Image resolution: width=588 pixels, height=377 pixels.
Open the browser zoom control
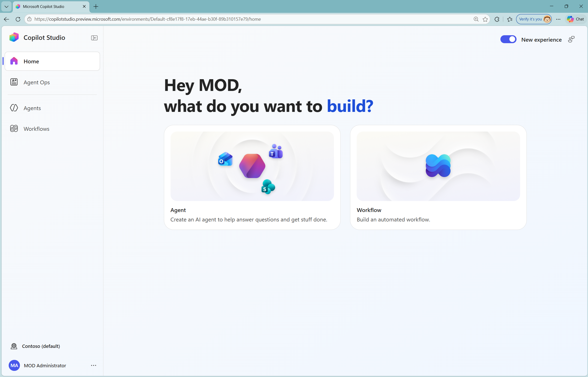(x=476, y=19)
